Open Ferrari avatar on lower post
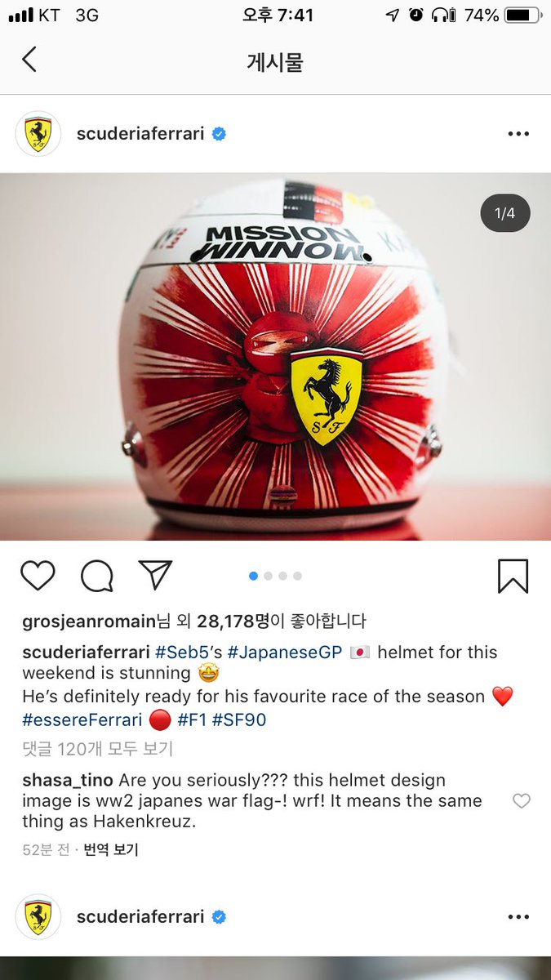The image size is (551, 980). pos(38,917)
